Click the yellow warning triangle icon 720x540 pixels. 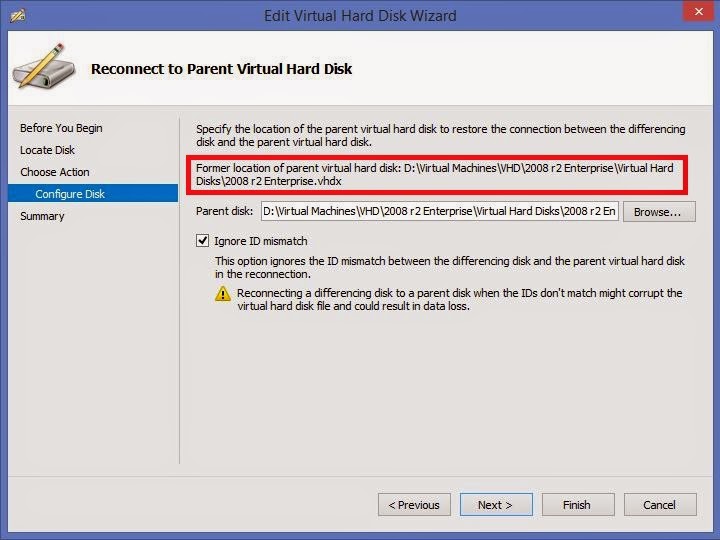224,294
